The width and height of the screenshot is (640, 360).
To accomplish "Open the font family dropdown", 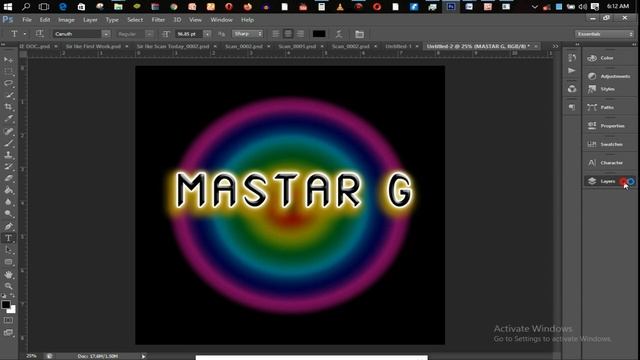I will click(x=106, y=34).
